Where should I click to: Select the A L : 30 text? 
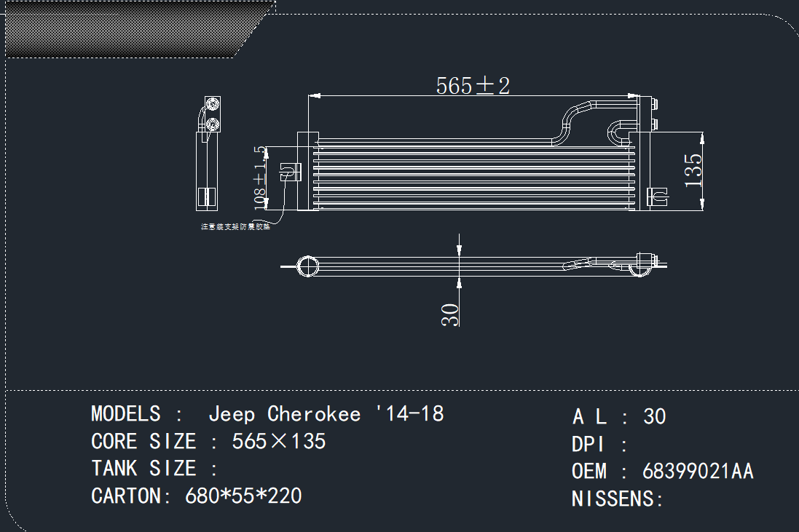click(x=619, y=416)
